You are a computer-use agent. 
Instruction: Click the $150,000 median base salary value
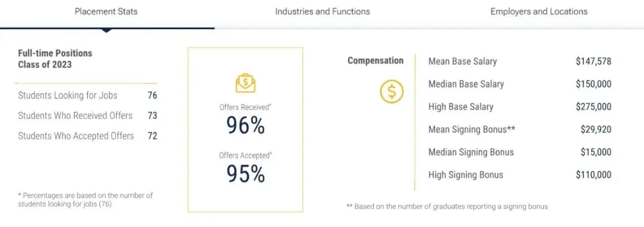click(593, 84)
